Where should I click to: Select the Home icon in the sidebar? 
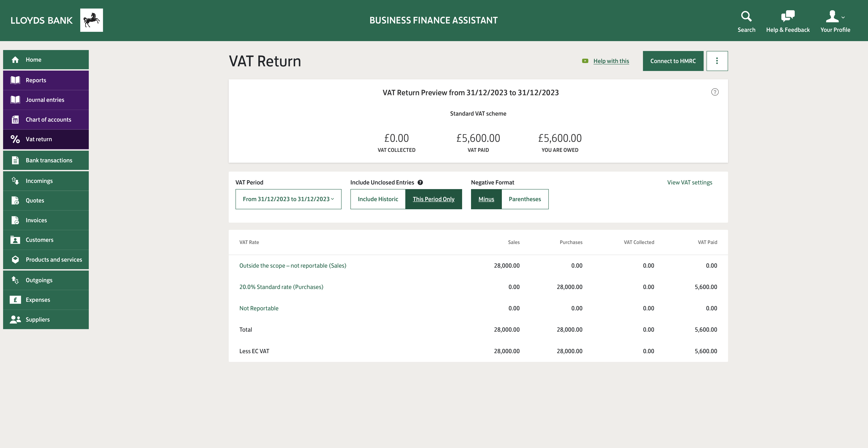coord(16,60)
